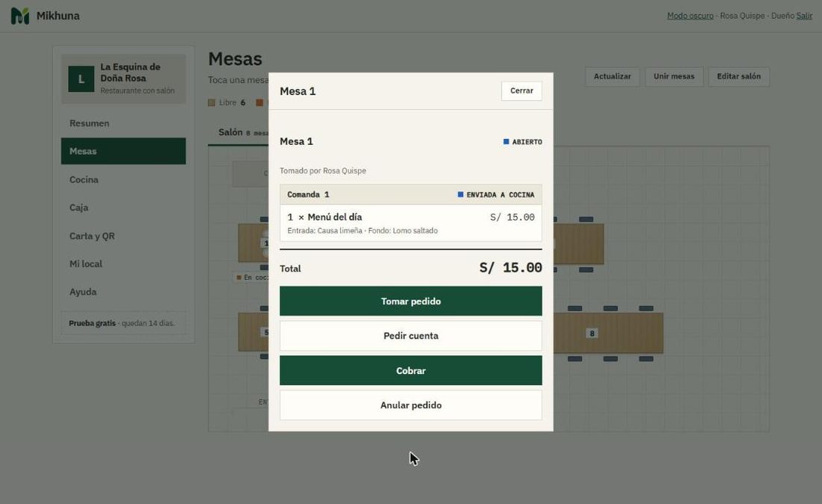Click the Actualizar button
Screen dimensions: 822x504
(x=612, y=76)
